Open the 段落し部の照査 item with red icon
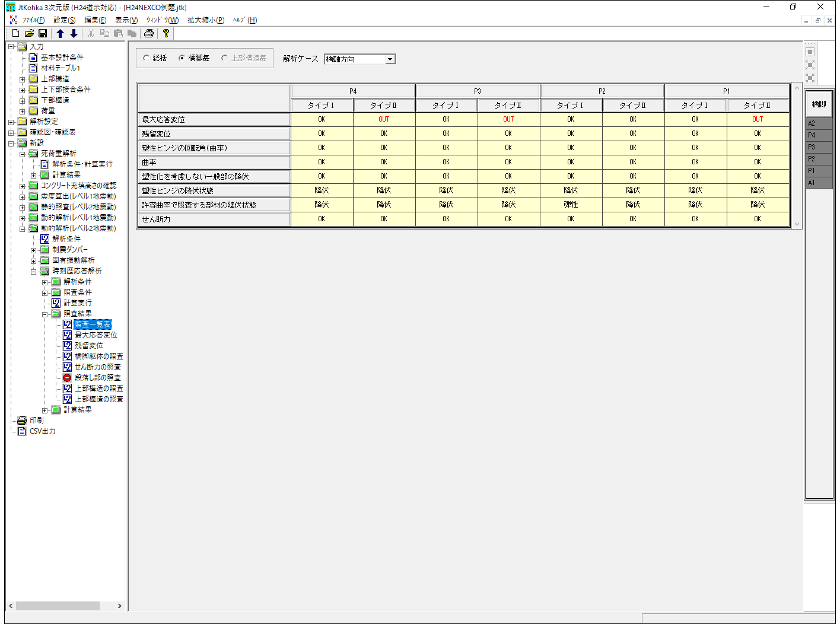This screenshot has width=840, height=624. pos(97,378)
